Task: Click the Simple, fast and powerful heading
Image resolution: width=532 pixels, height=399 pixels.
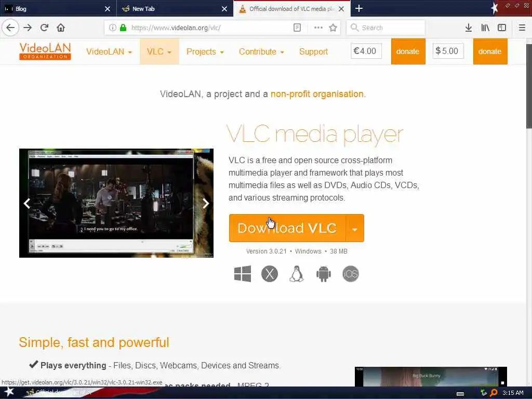Action: [94, 342]
